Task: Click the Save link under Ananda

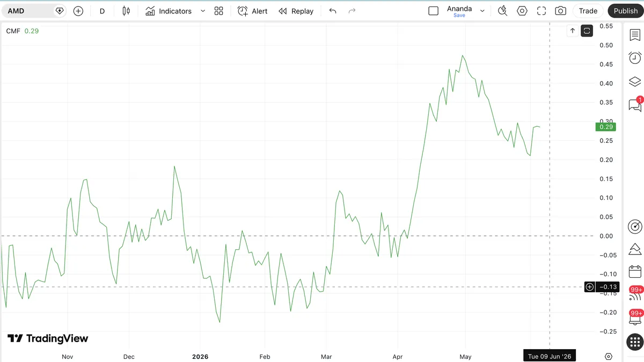Action: click(x=459, y=16)
